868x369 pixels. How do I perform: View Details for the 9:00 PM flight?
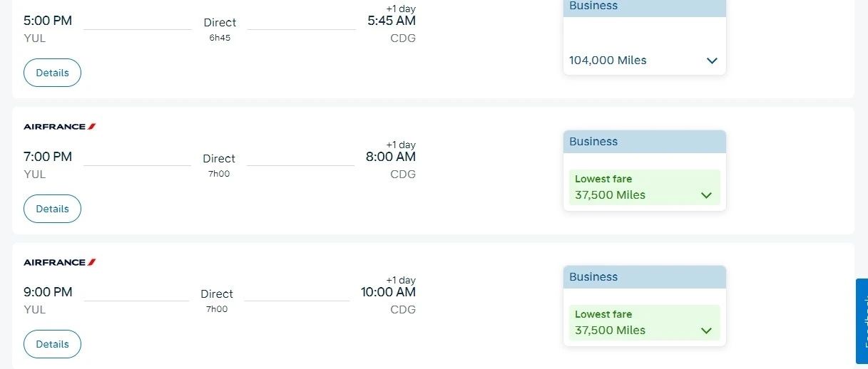(x=52, y=344)
